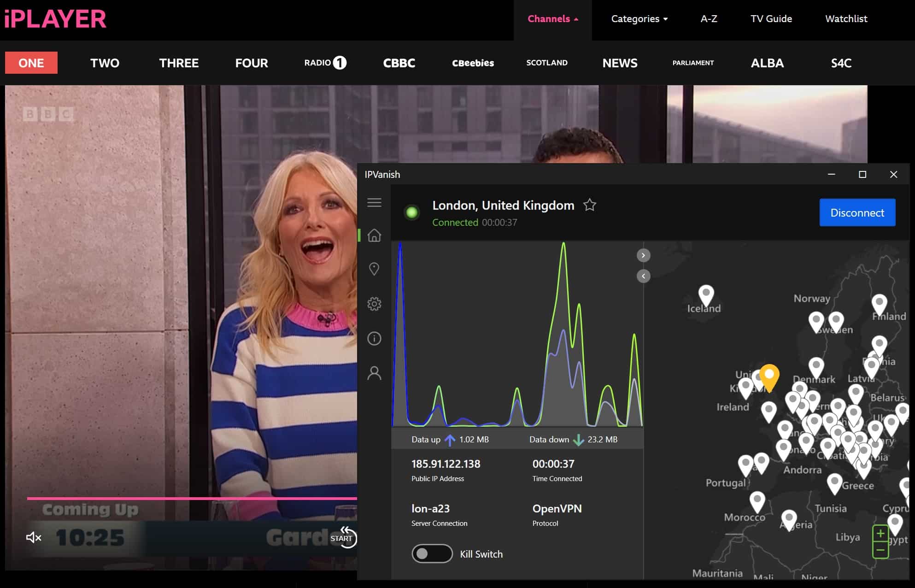Select CBBC channel
Image resolution: width=915 pixels, height=588 pixels.
tap(399, 63)
